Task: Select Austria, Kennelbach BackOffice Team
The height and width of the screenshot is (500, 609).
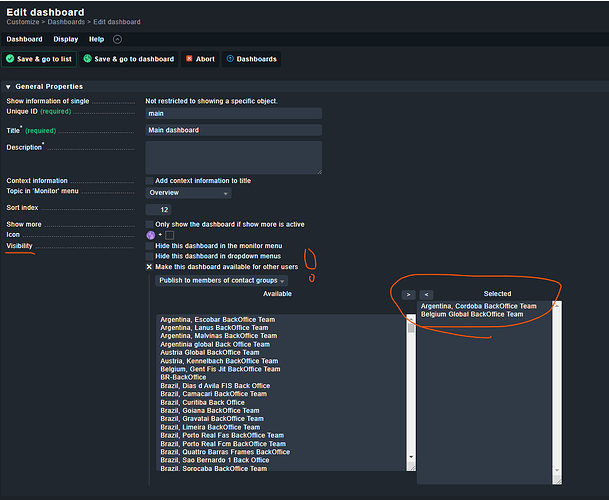Action: [x=219, y=361]
